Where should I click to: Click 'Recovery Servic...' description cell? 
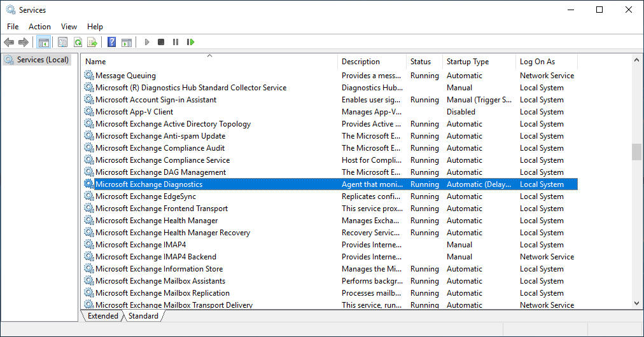(x=370, y=232)
